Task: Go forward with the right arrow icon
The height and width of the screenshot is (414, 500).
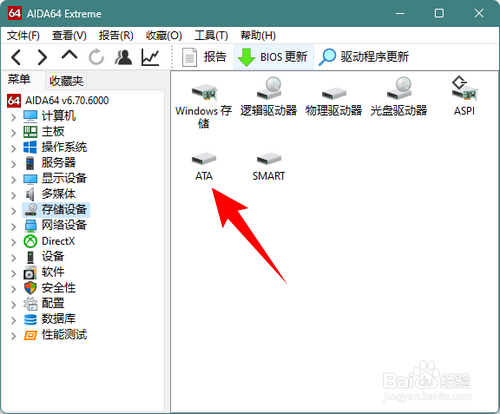Action: pos(42,57)
